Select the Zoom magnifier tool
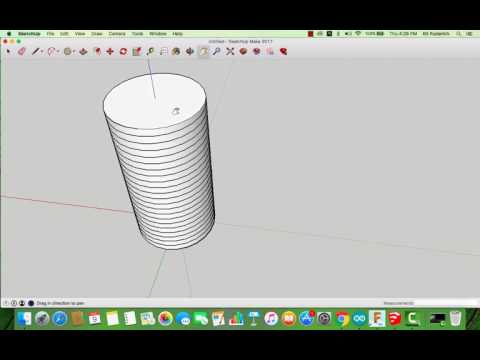 tap(217, 51)
